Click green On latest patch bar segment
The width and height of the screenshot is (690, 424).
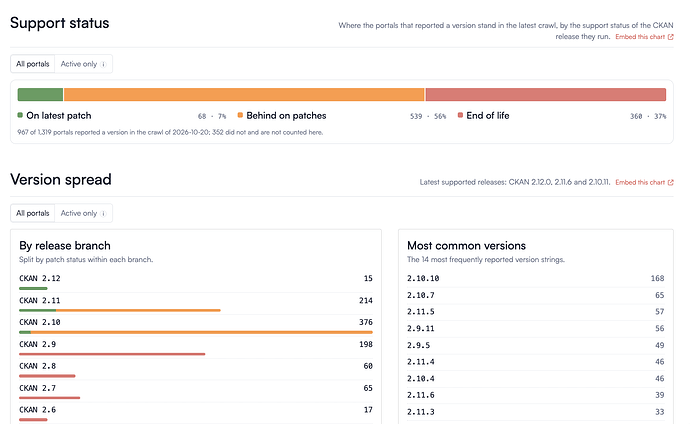(40, 95)
